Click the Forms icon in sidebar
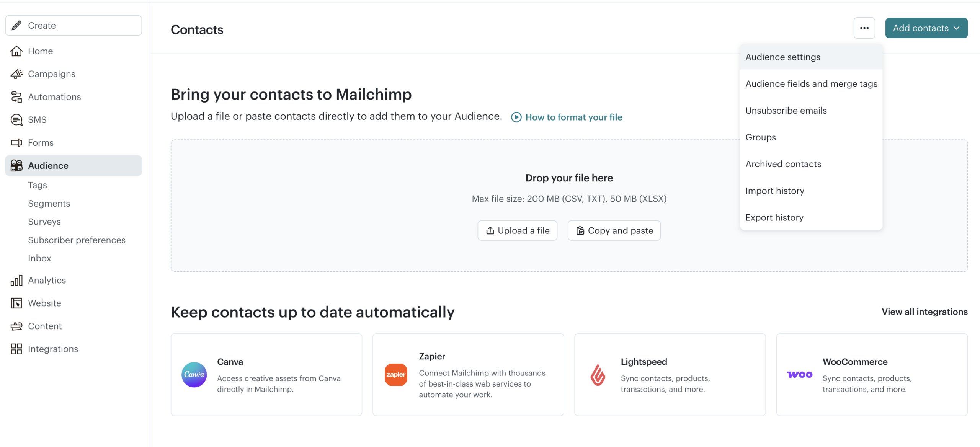The height and width of the screenshot is (447, 980). [16, 143]
